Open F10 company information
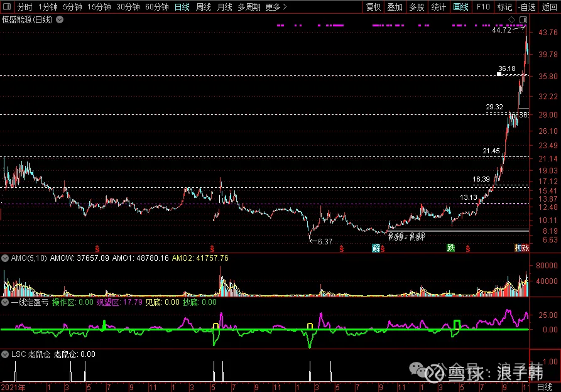This screenshot has height=392, width=561. (x=483, y=7)
